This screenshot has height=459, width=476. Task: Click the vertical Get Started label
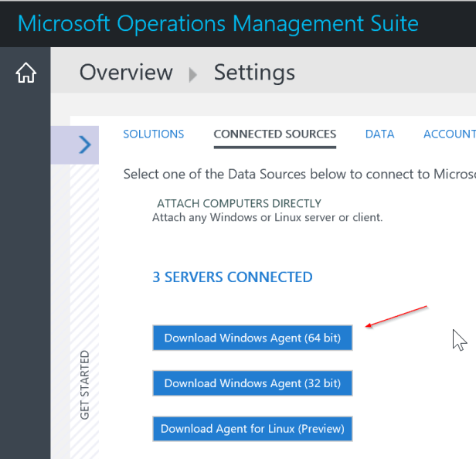tap(84, 385)
